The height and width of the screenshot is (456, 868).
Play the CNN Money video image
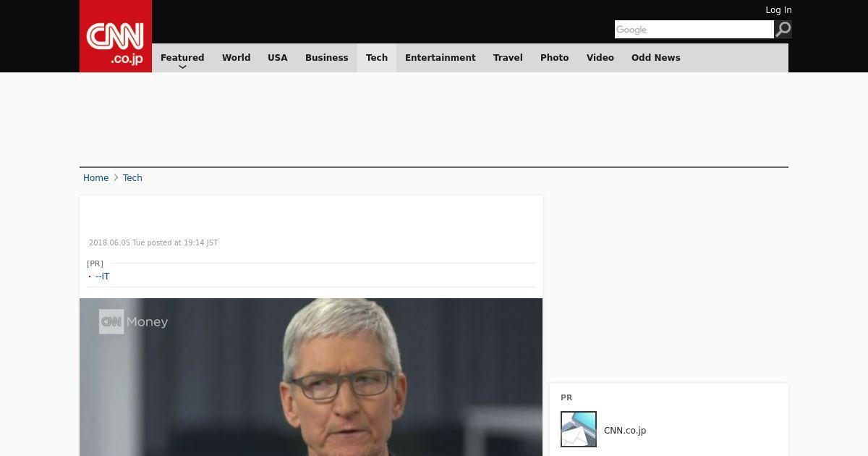[x=311, y=377]
